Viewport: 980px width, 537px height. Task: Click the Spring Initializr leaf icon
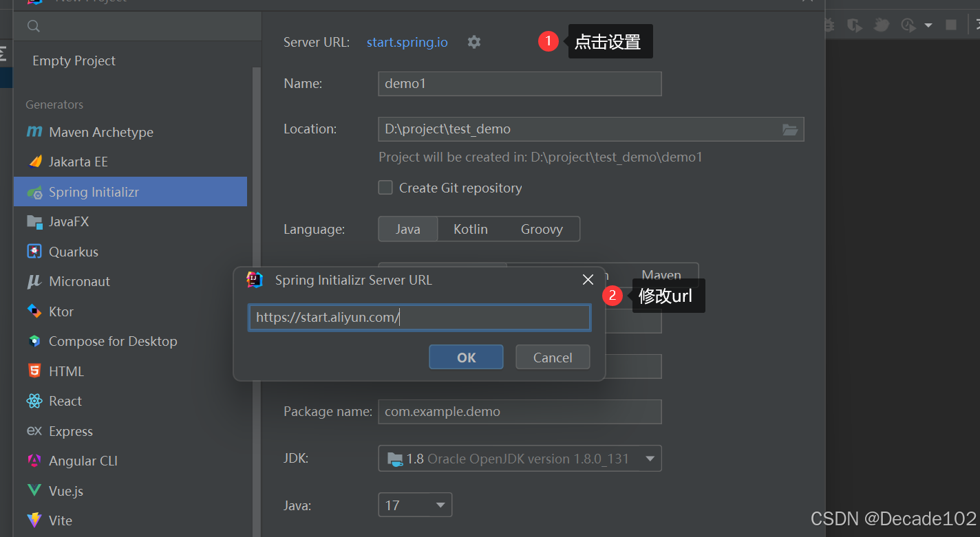point(34,192)
